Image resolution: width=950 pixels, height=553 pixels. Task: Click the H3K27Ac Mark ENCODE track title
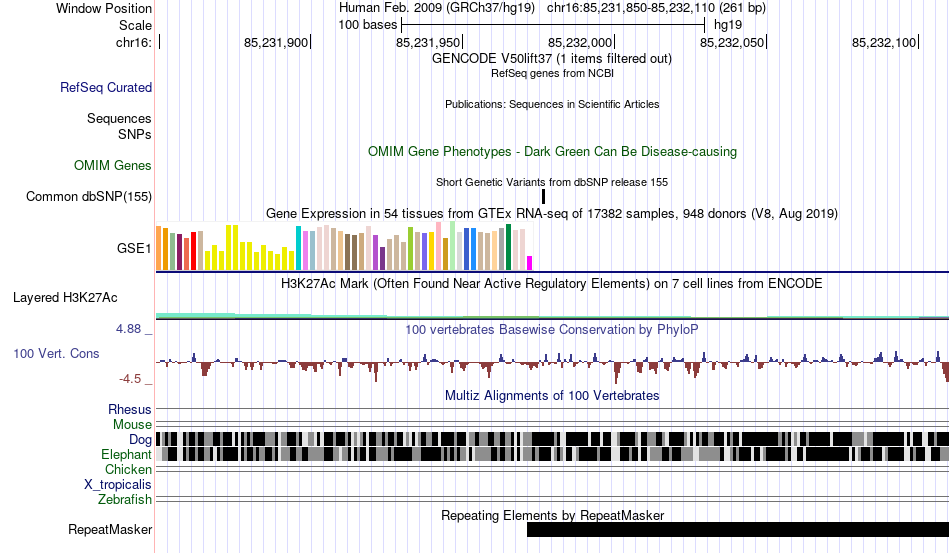point(551,283)
